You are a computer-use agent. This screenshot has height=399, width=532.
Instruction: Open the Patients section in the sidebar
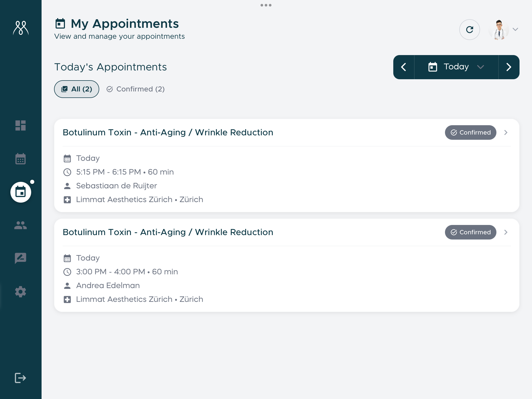(x=21, y=225)
